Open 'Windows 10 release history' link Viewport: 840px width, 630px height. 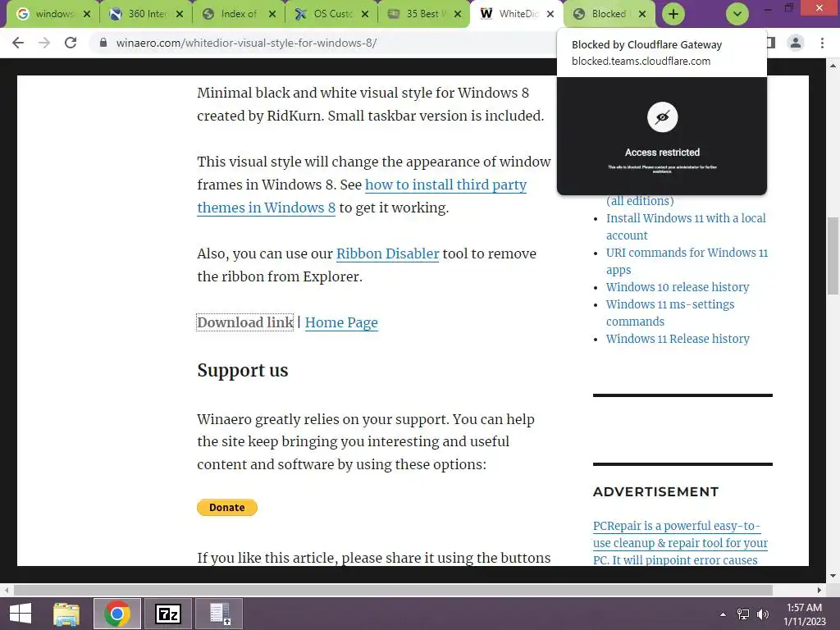[x=677, y=287]
